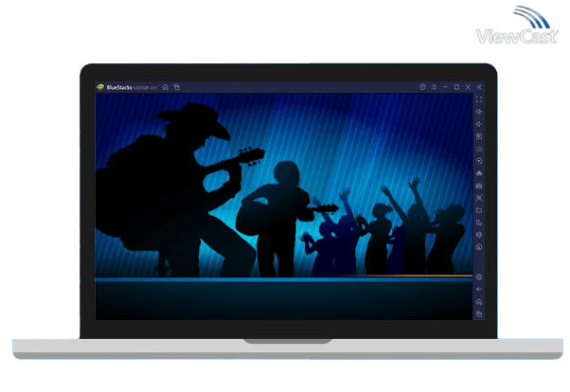The width and height of the screenshot is (570, 392).
Task: Collapse the sidebar with the double chevron
Action: coord(479,87)
